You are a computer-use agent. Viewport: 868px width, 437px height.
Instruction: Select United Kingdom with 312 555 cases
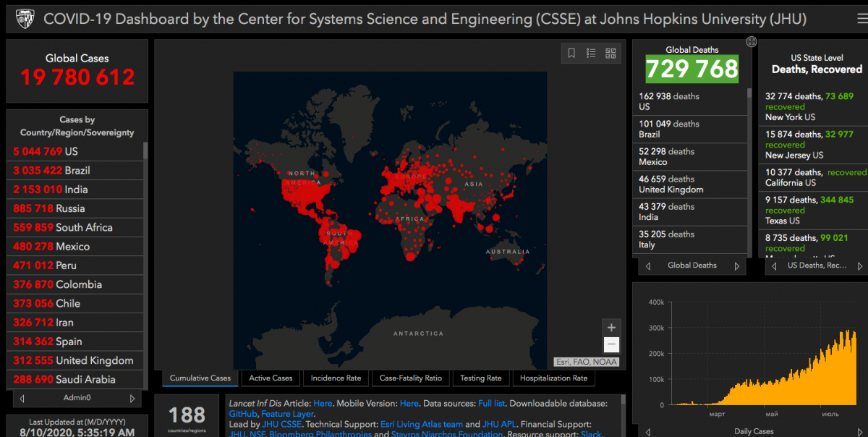coord(75,360)
